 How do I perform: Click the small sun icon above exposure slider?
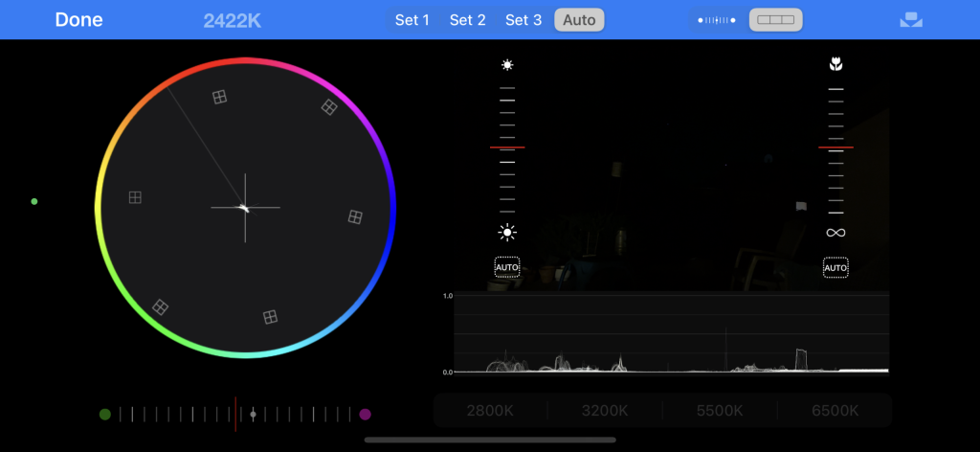coord(507,65)
